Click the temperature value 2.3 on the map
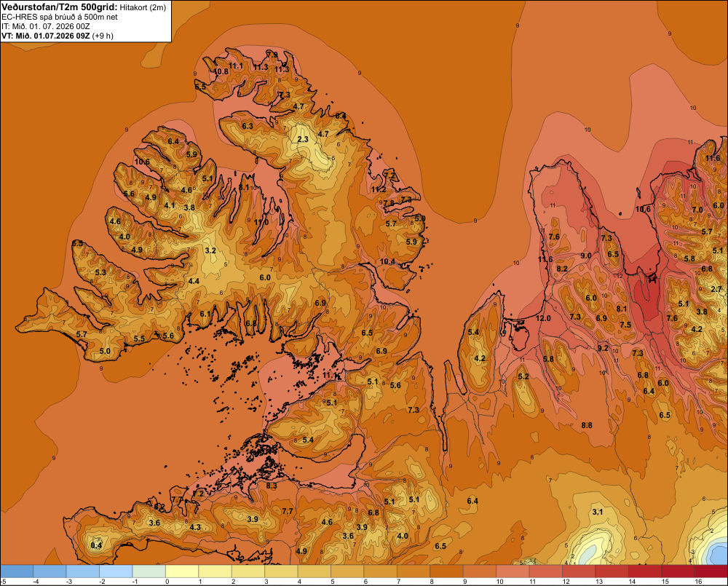Viewport: 728px width, 586px height. coord(303,139)
